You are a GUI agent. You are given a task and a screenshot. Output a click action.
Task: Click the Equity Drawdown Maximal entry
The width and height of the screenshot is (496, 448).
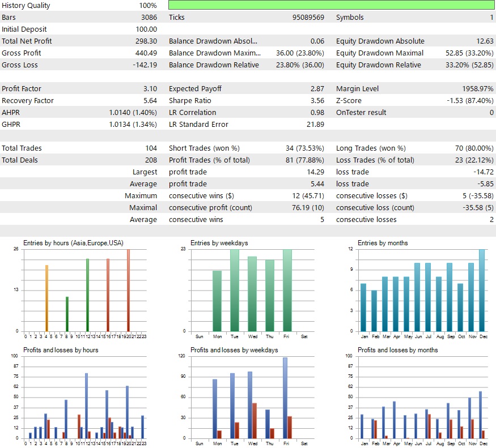click(x=414, y=53)
